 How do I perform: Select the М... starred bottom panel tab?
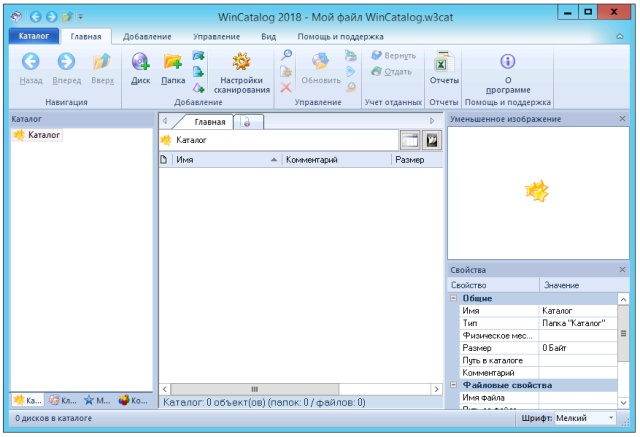97,400
